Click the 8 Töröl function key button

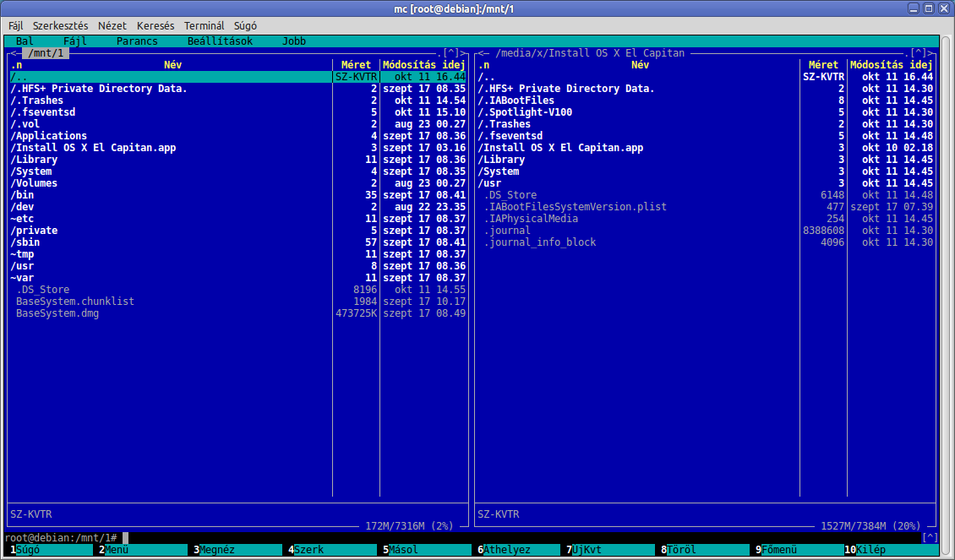coord(707,550)
